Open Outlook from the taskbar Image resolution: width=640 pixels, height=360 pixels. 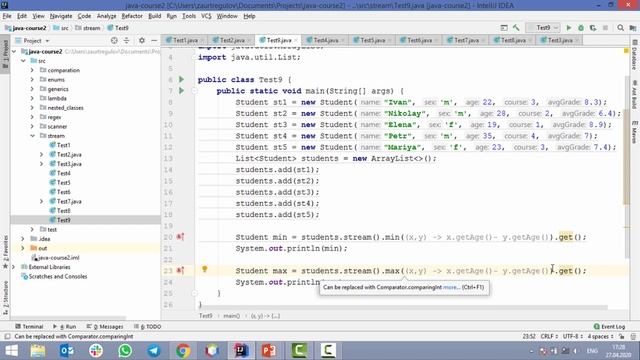67,351
